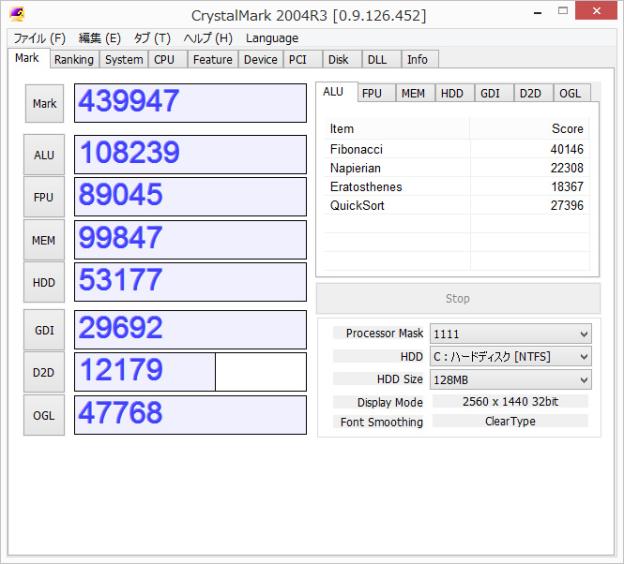Viewport: 624px width, 564px height.
Task: Open the Language menu
Action: pyautogui.click(x=272, y=38)
